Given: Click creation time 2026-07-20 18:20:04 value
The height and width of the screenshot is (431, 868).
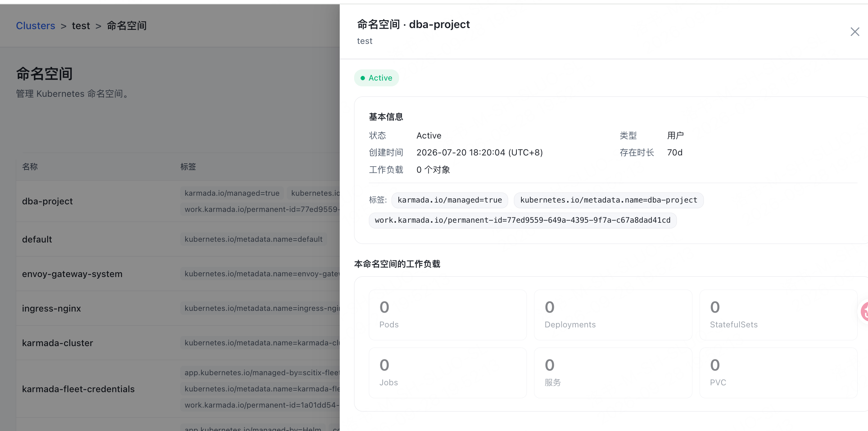Looking at the screenshot, I should pyautogui.click(x=479, y=153).
